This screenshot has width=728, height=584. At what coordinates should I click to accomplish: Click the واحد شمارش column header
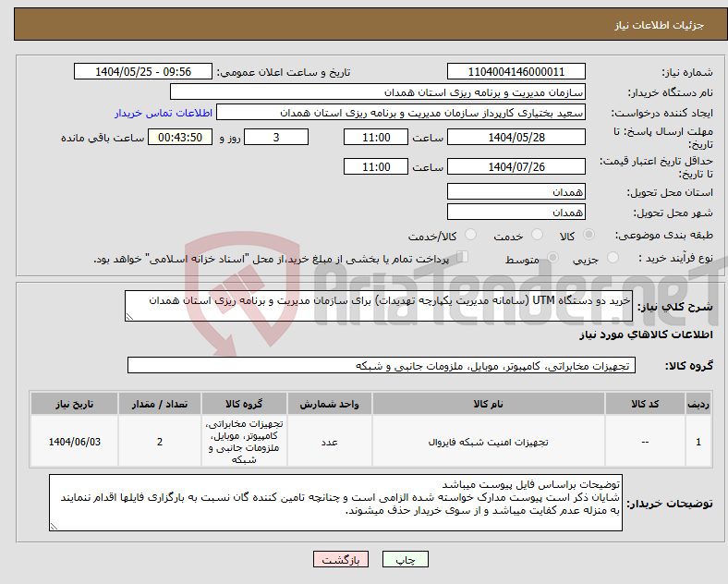pos(329,404)
